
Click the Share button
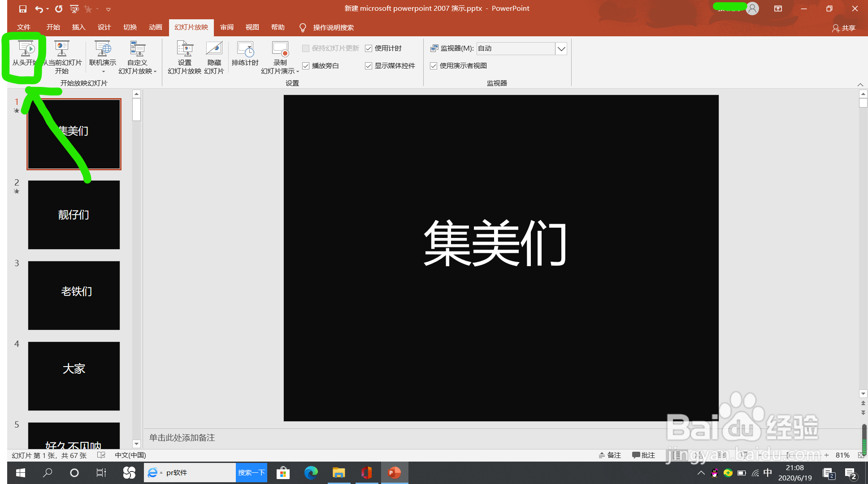coord(843,28)
